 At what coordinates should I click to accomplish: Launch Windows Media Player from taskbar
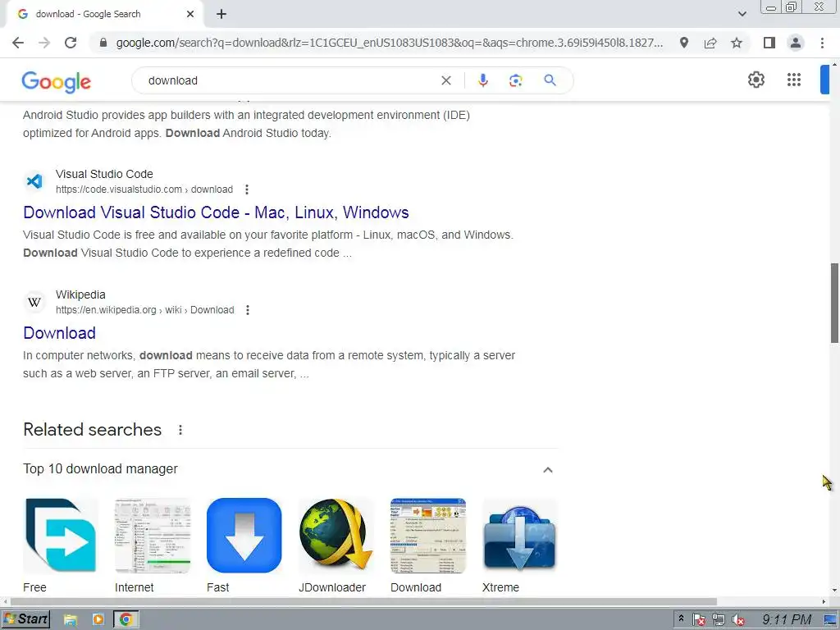[x=98, y=620]
